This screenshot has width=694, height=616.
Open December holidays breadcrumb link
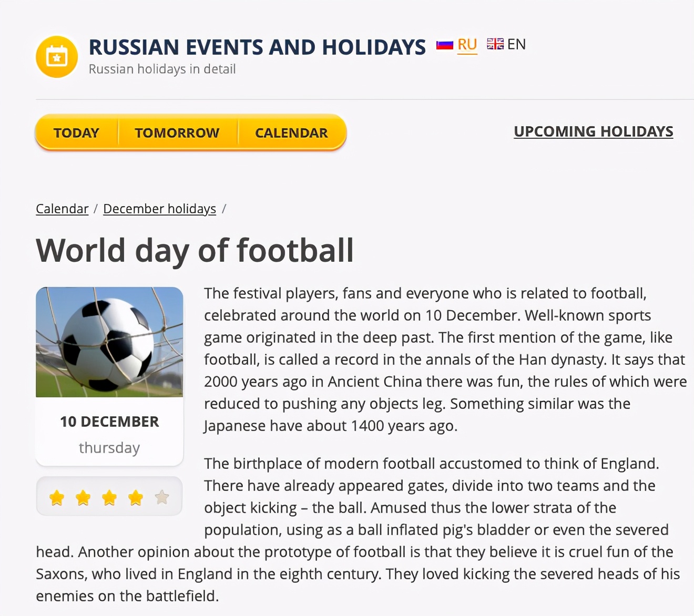pos(159,209)
